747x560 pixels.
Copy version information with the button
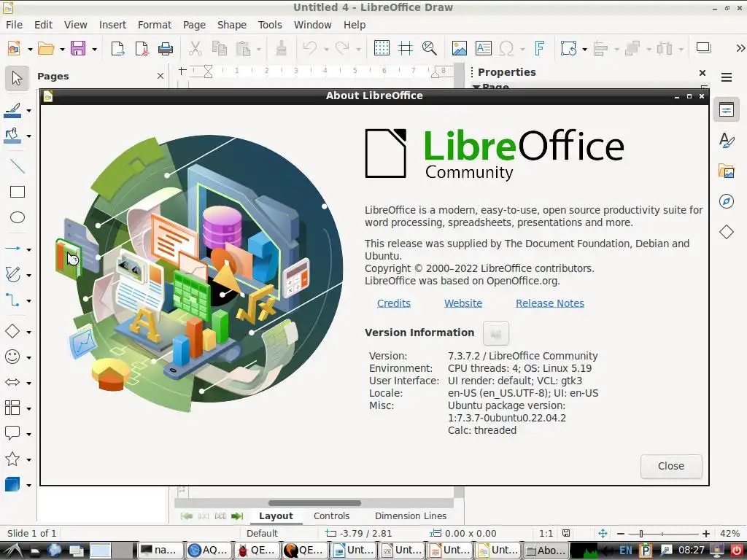[x=496, y=332]
